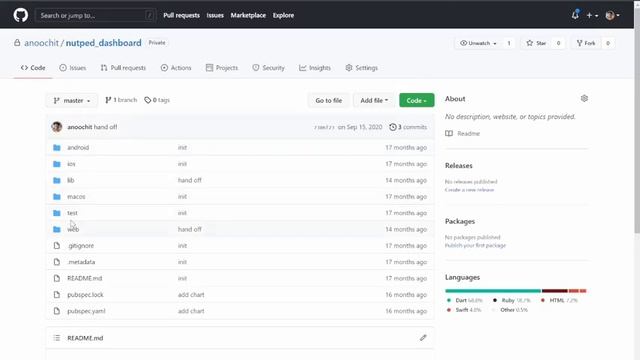Click the android folder icon

[57, 147]
